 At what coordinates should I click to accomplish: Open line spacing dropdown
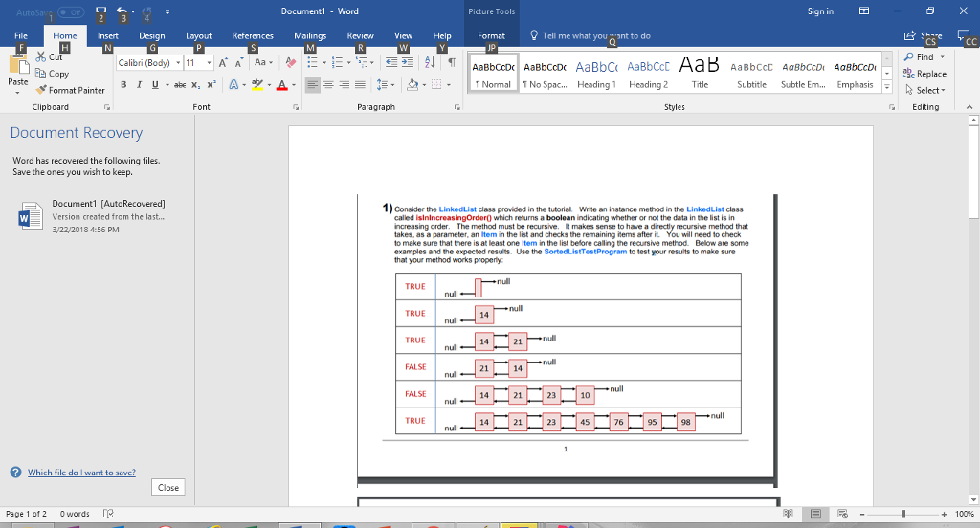tap(391, 84)
